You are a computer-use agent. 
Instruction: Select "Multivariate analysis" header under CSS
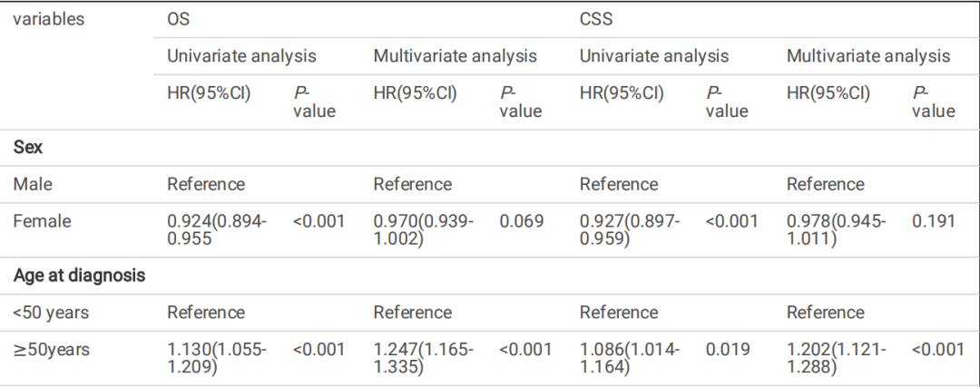pyautogui.click(x=868, y=56)
